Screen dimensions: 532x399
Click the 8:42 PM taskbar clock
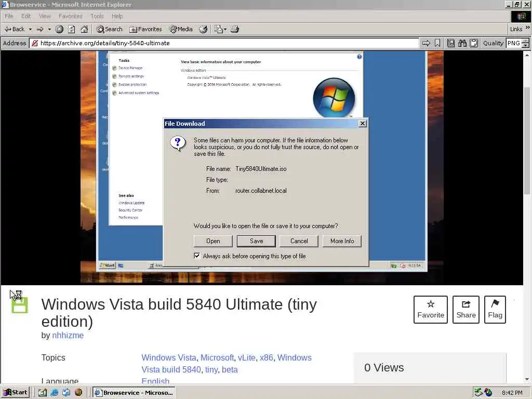[512, 393]
